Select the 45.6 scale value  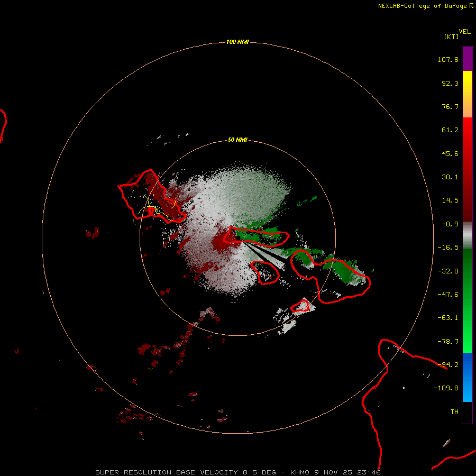[450, 153]
